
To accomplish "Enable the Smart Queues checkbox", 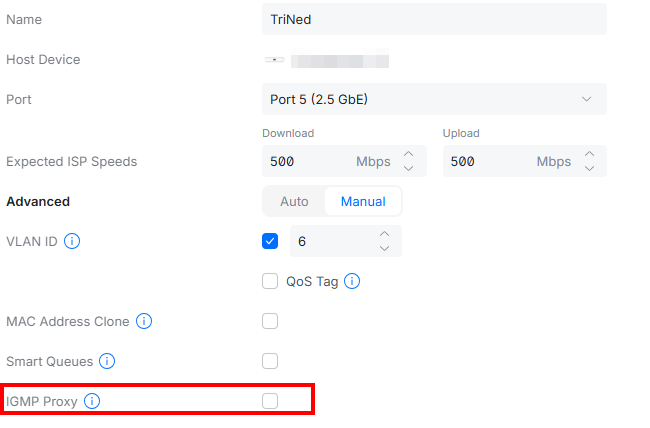I will coord(270,361).
